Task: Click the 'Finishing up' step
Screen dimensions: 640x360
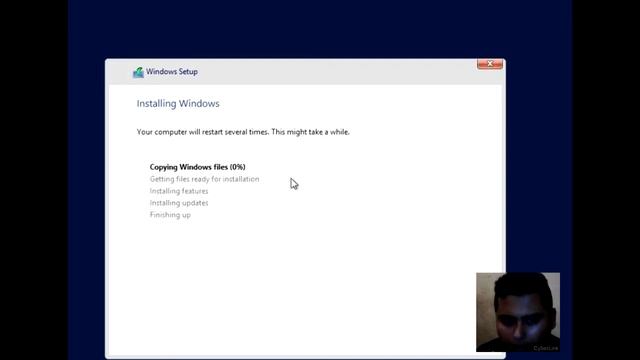Action: (x=170, y=215)
